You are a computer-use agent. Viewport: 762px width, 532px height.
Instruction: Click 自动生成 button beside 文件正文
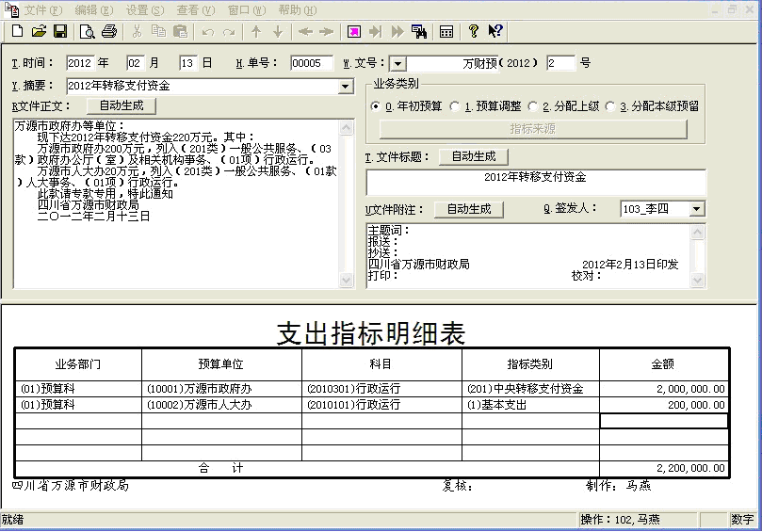point(122,105)
